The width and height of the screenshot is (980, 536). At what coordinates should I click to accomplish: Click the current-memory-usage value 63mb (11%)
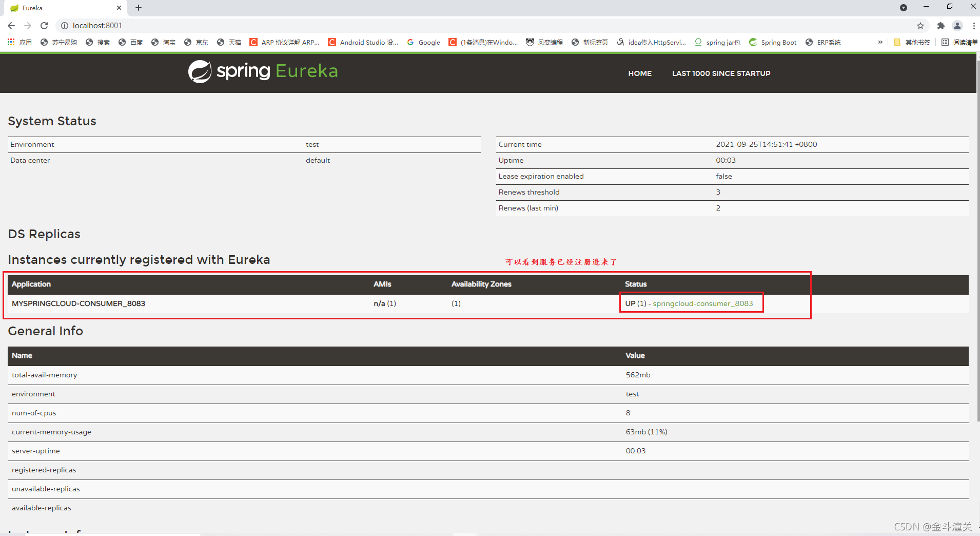coord(646,432)
